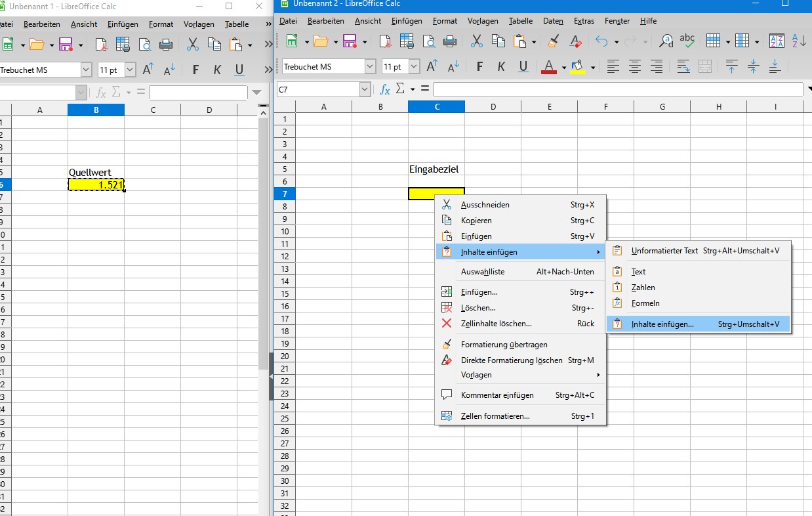The height and width of the screenshot is (516, 812).
Task: Open the font color dropdown arrow
Action: pyautogui.click(x=563, y=67)
